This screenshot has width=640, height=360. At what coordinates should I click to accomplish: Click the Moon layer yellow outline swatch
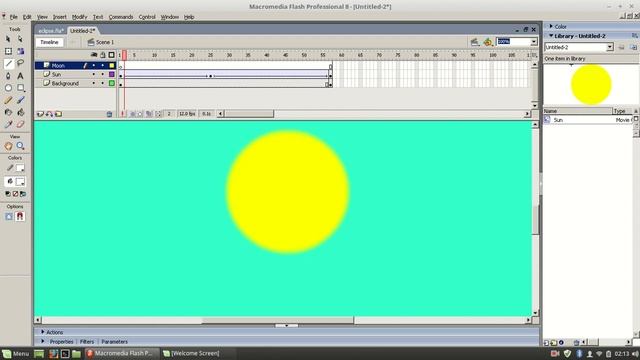(111, 65)
